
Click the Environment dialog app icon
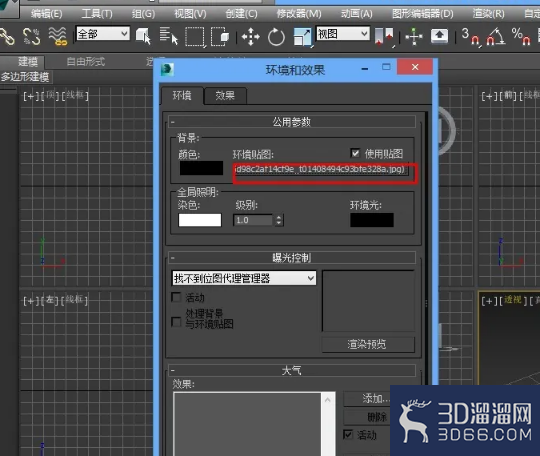167,69
